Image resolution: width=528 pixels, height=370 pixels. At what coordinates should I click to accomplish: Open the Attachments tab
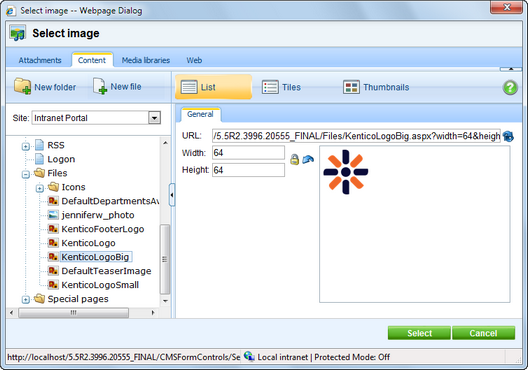[40, 60]
